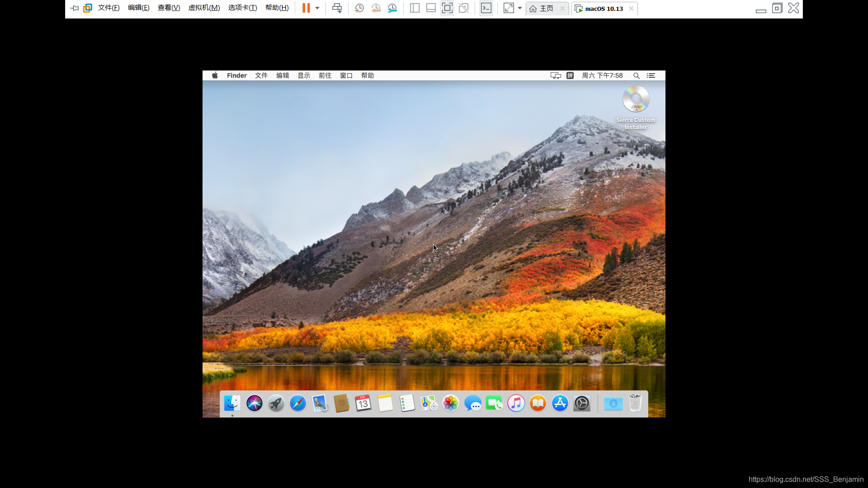Screen dimensions: 868x488
Task: Open the 虚拟机(M) menu
Action: pos(204,8)
